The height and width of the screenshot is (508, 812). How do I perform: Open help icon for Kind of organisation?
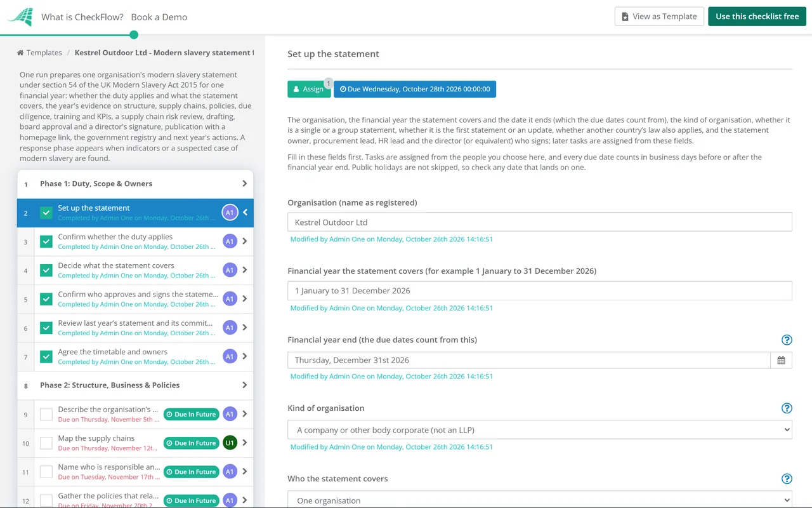787,408
